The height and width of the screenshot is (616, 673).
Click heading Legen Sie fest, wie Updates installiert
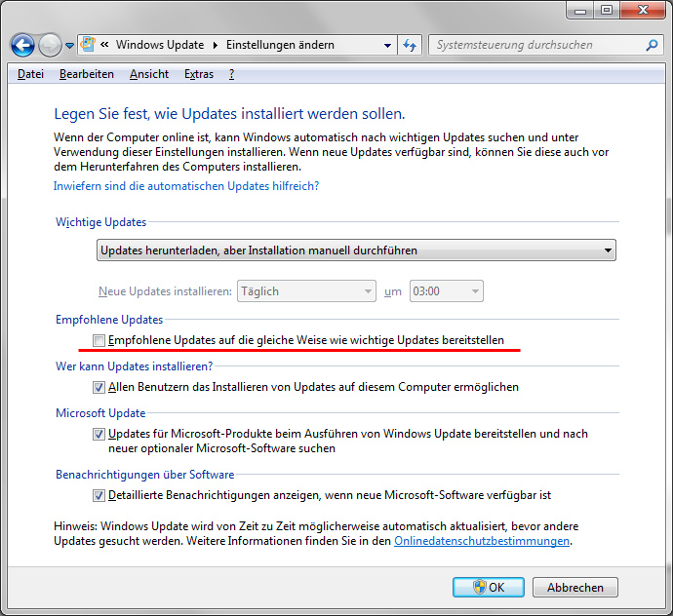click(229, 114)
